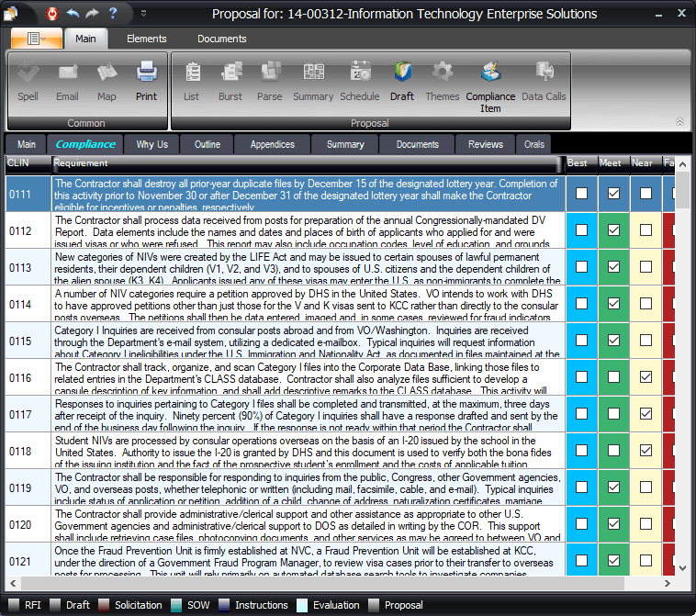
Task: Click the Email icon in Common group
Action: (67, 73)
